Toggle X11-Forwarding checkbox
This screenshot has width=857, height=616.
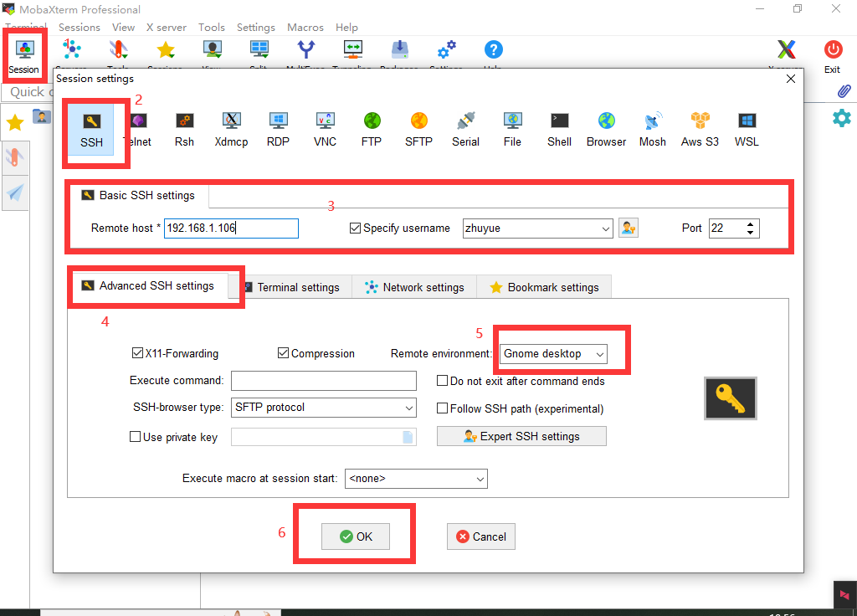(x=138, y=353)
